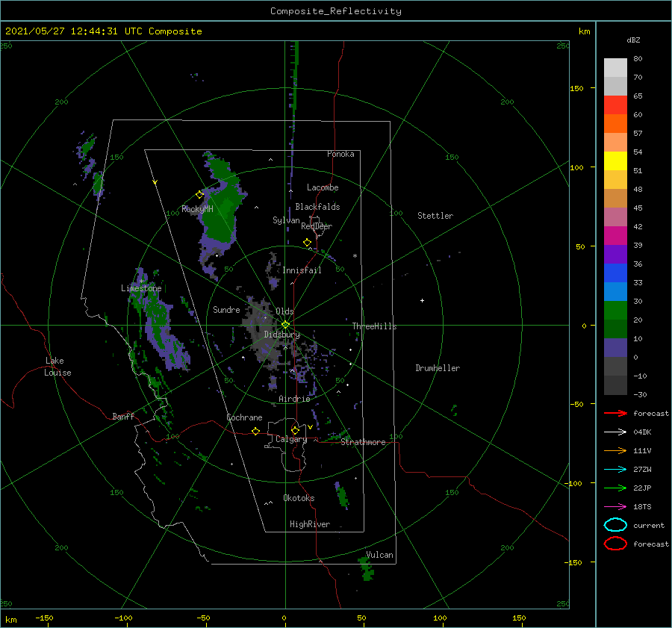Screen dimensions: 672x628
Task: Select the bright yellow 54–51 dBZ swatch
Action: pos(615,161)
